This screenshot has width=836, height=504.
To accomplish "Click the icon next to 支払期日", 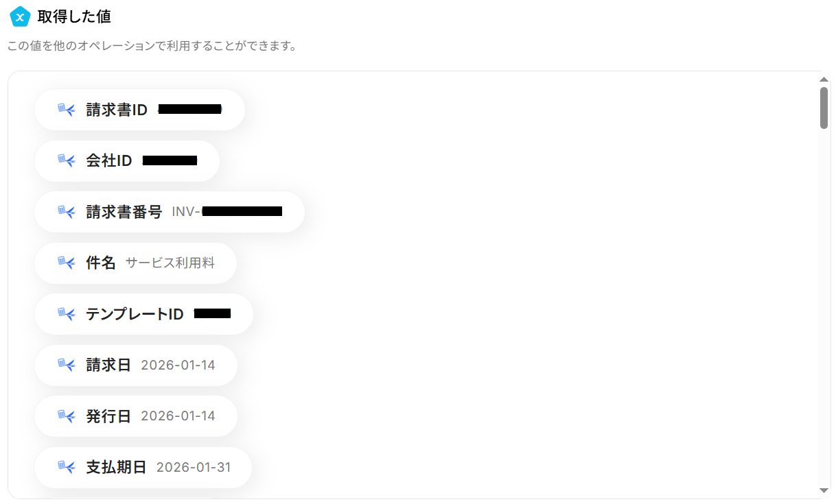I will [66, 467].
